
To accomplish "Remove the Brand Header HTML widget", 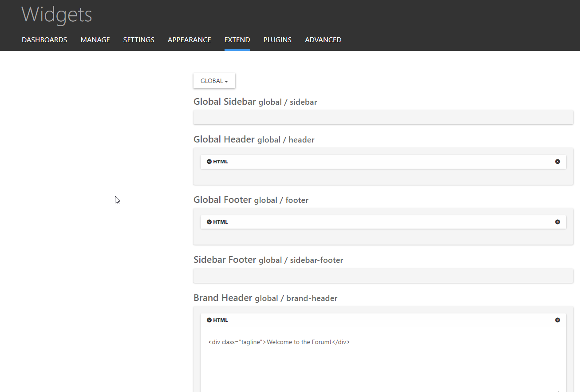I will tap(557, 320).
